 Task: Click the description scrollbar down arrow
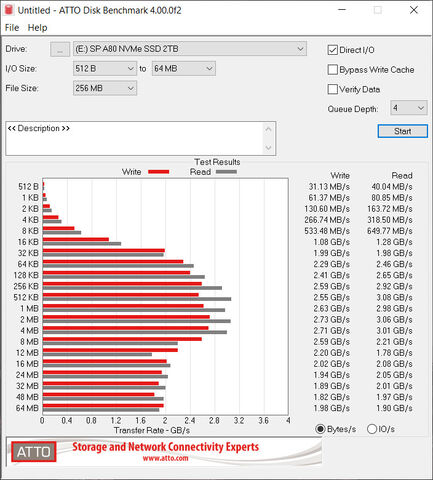pyautogui.click(x=269, y=148)
